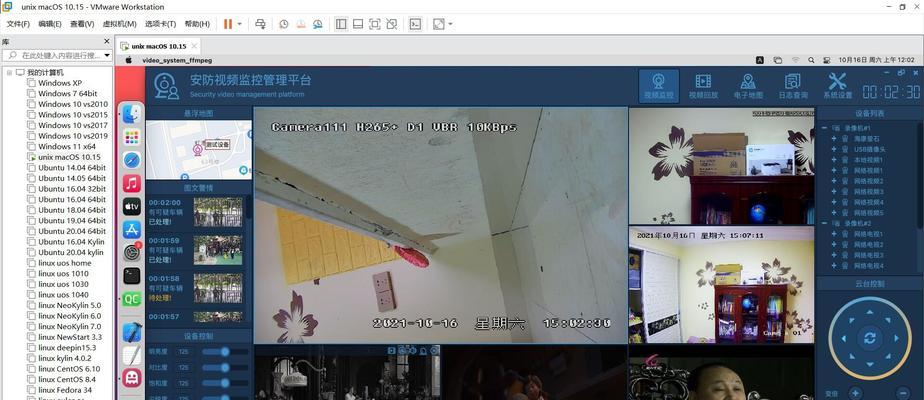This screenshot has width=924, height=400.
Task: Open the 系统设置 system settings module
Action: coord(837,86)
